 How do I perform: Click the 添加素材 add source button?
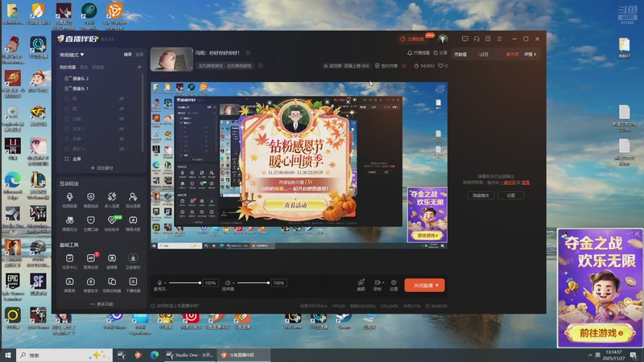[101, 168]
